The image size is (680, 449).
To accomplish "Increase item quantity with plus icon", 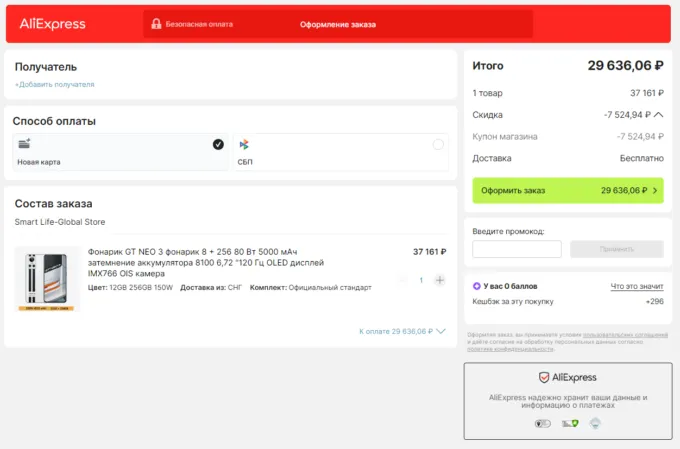I will pos(440,280).
